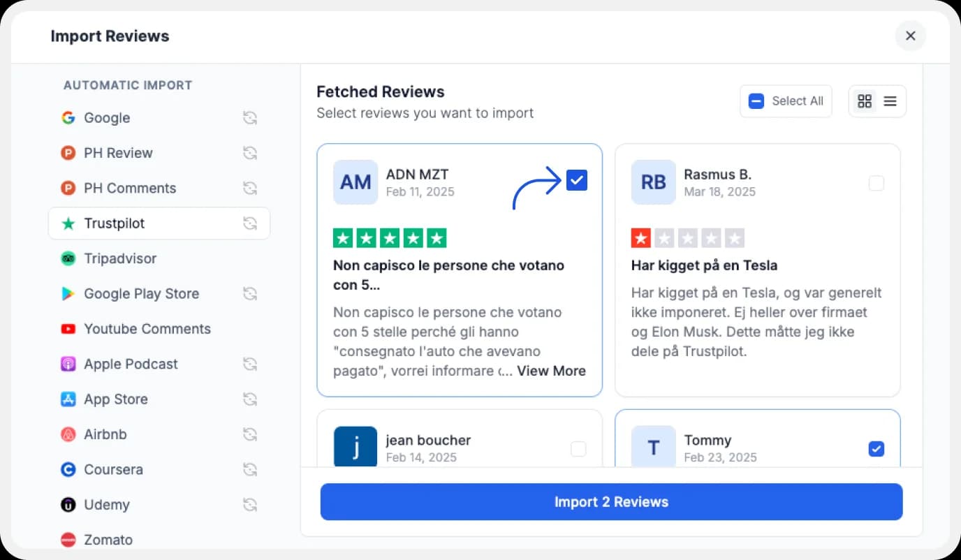Switch to list view layout
The image size is (961, 560).
(890, 101)
